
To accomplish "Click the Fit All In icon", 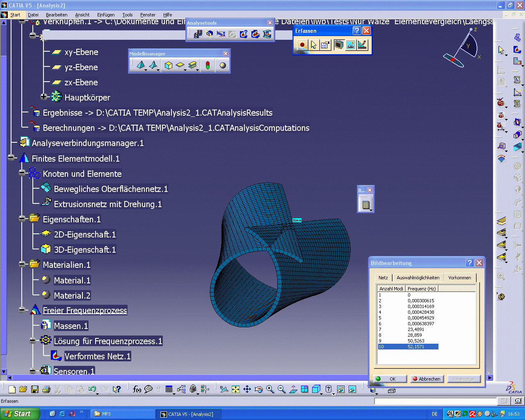I will (235, 389).
